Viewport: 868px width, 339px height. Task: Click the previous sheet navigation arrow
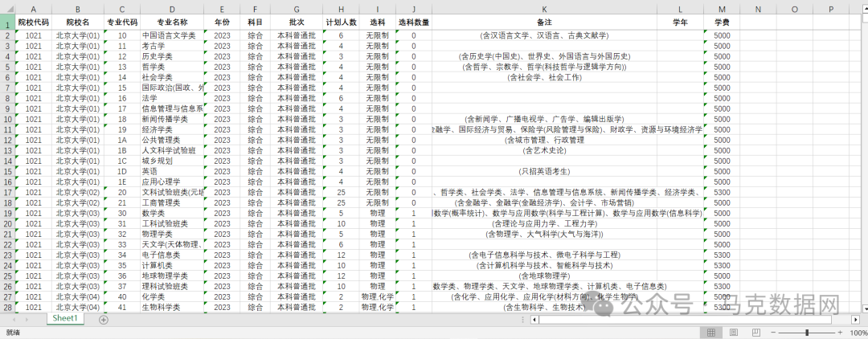pos(13,319)
